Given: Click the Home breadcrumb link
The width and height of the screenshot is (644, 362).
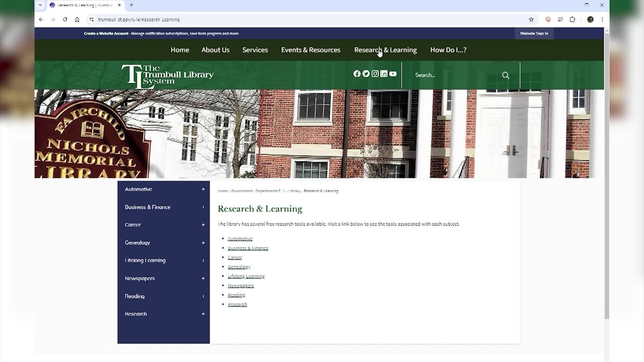Looking at the screenshot, I should click(223, 191).
